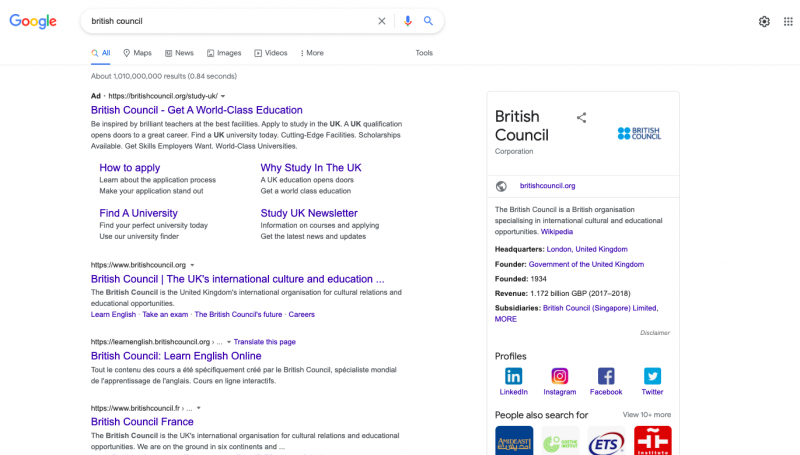Image resolution: width=800 pixels, height=455 pixels.
Task: Start voice search with microphone icon
Action: [408, 21]
